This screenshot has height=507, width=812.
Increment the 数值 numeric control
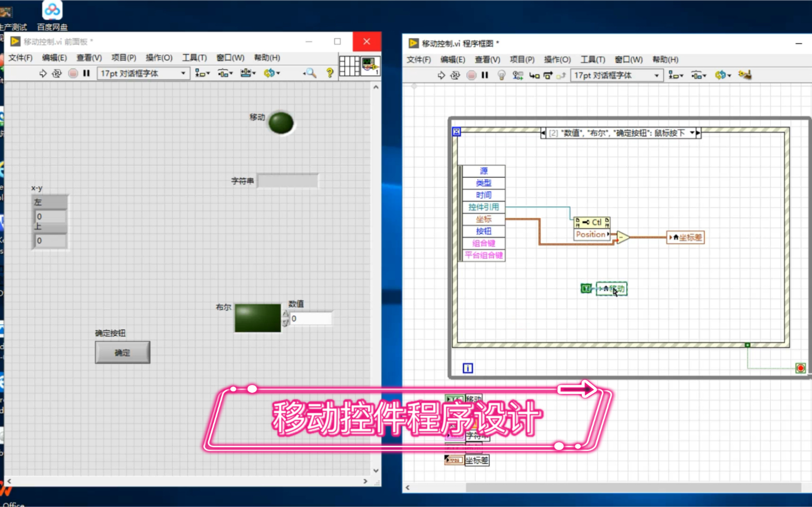point(286,314)
